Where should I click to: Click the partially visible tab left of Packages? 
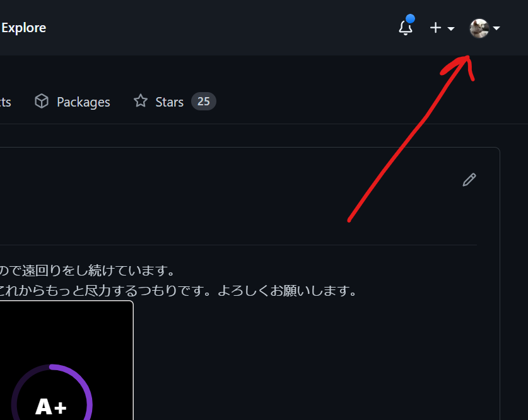5,101
